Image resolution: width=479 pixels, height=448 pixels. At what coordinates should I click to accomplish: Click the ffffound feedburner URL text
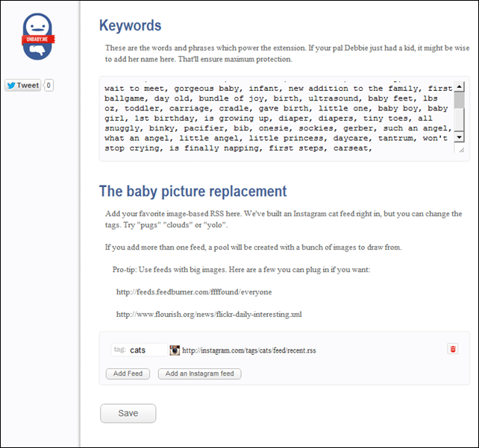[x=194, y=292]
